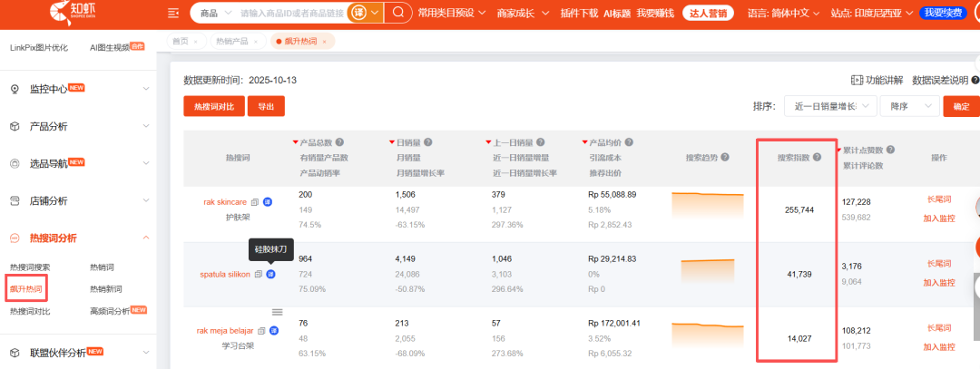
Task: Open 热搜词对比 in sidebar
Action: click(30, 311)
